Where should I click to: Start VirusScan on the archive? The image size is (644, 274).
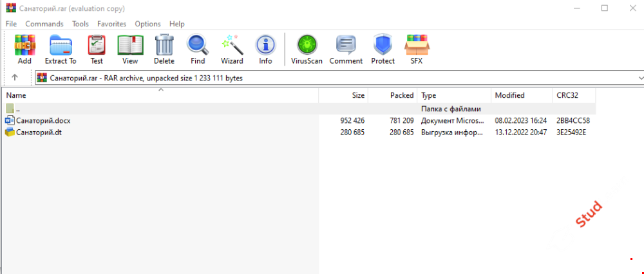coord(307,50)
